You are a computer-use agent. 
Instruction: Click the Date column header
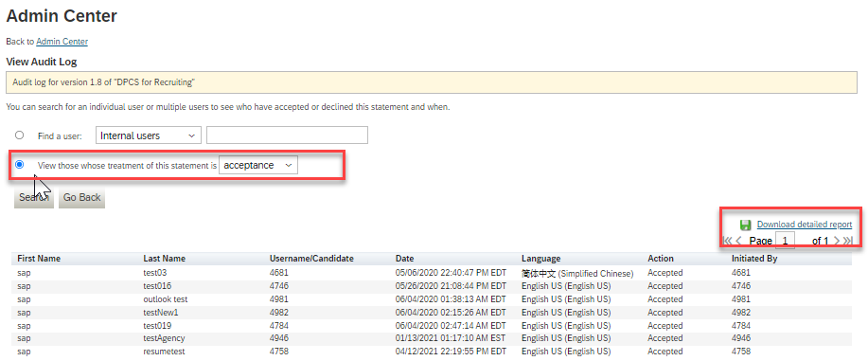click(x=405, y=259)
